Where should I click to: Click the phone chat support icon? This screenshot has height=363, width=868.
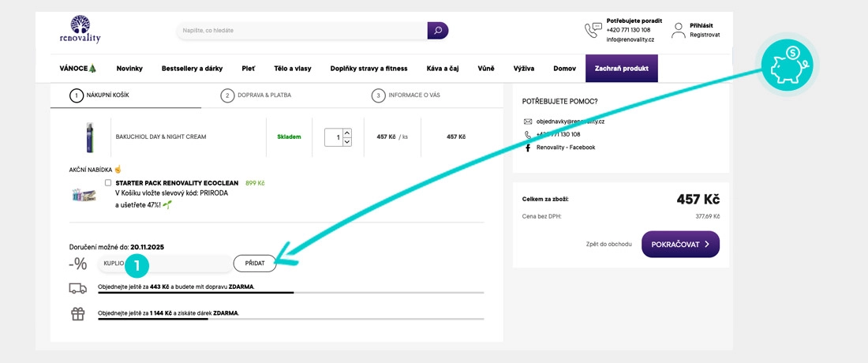[593, 31]
